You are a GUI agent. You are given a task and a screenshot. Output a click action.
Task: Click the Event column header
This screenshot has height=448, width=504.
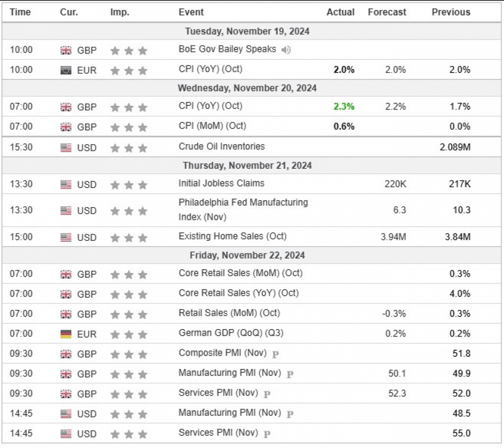[191, 12]
